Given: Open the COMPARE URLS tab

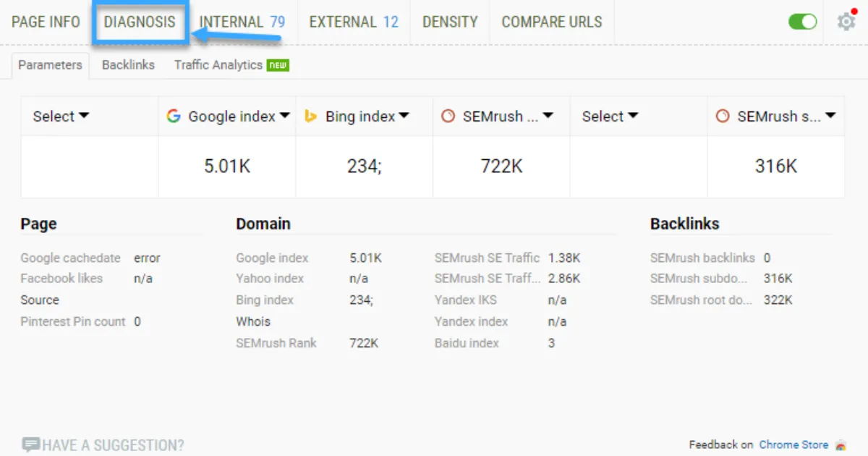Looking at the screenshot, I should (x=552, y=22).
